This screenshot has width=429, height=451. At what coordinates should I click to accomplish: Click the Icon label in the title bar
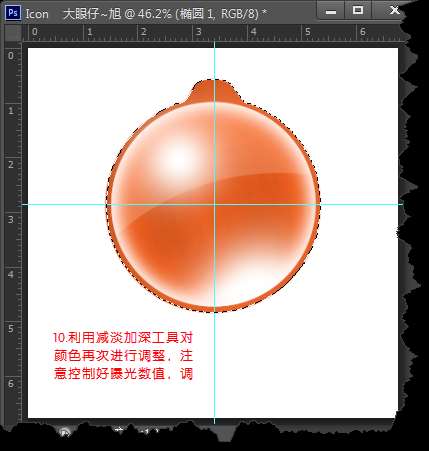tap(37, 14)
